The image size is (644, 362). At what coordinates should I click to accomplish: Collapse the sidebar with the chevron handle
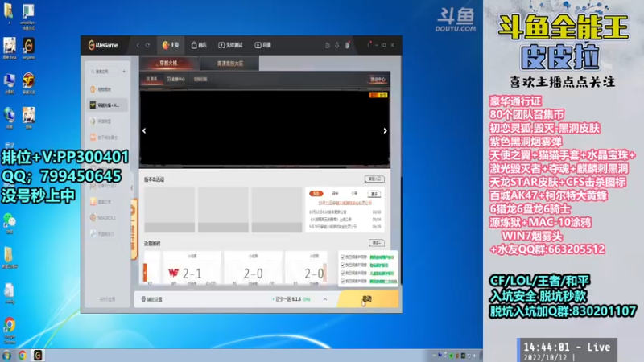[x=132, y=187]
